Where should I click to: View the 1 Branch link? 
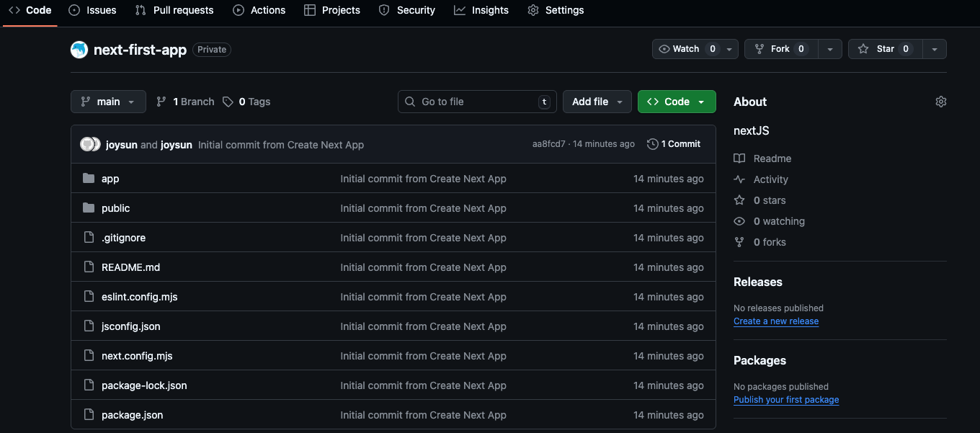click(185, 102)
